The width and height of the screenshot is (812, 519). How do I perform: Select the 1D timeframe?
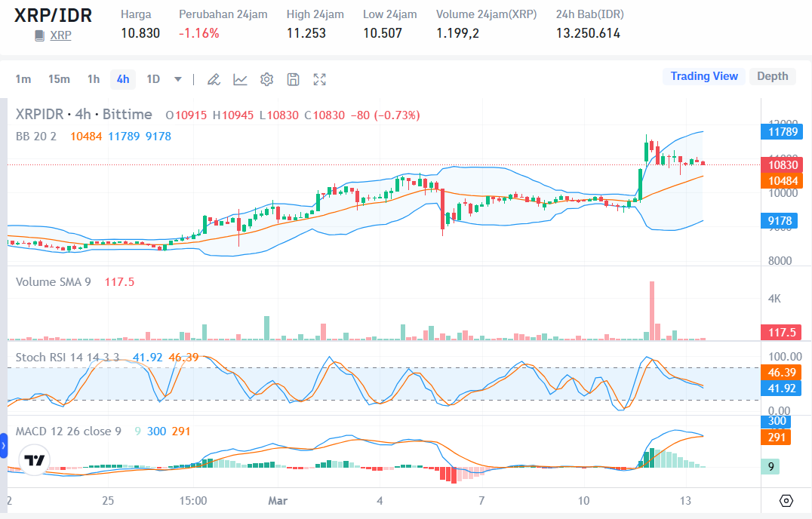coord(152,79)
